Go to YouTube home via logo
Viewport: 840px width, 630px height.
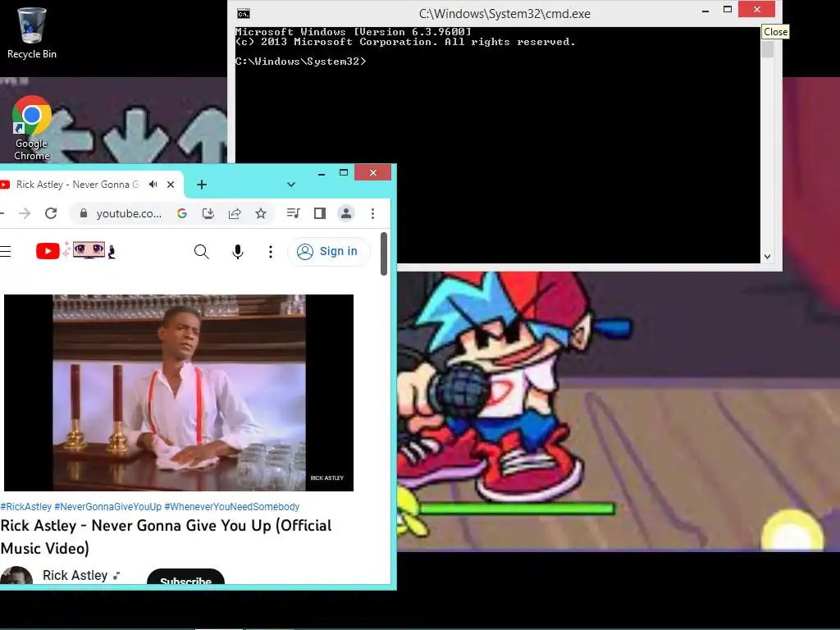coord(48,251)
